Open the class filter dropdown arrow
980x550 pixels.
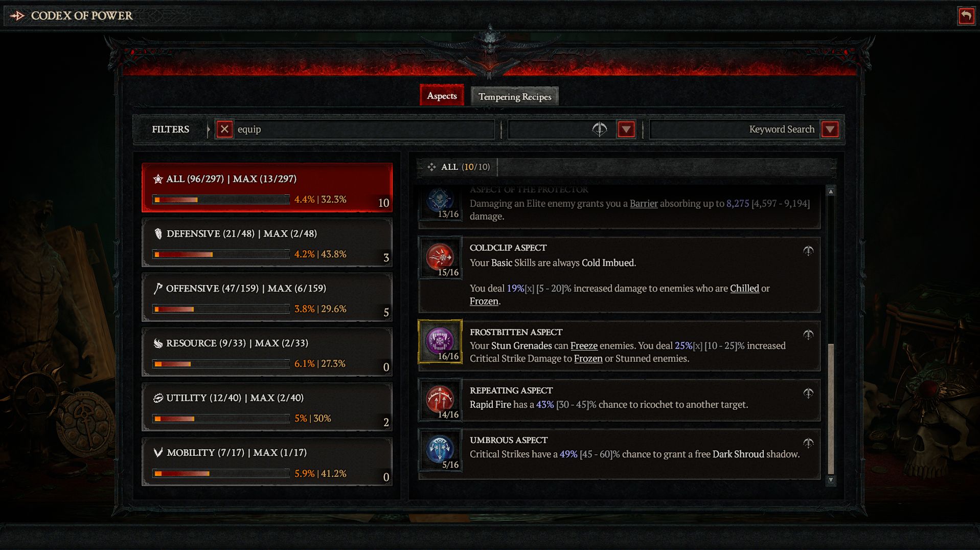626,129
